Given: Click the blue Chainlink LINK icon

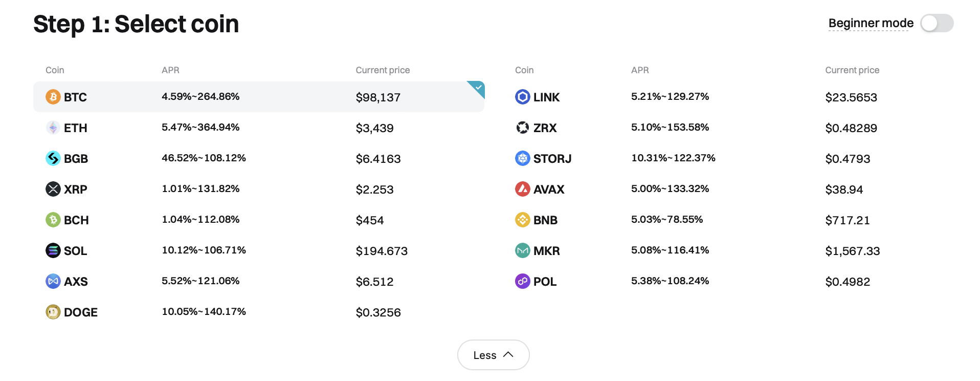Looking at the screenshot, I should pyautogui.click(x=523, y=97).
